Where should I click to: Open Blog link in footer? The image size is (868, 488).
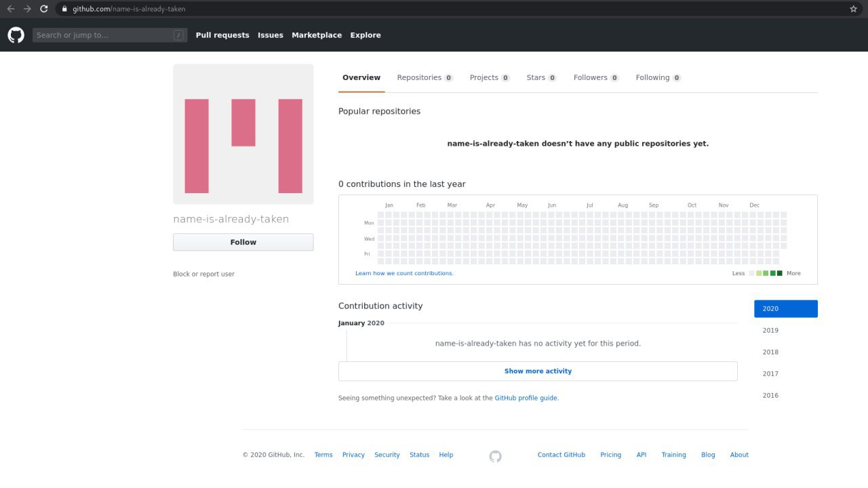pos(708,455)
